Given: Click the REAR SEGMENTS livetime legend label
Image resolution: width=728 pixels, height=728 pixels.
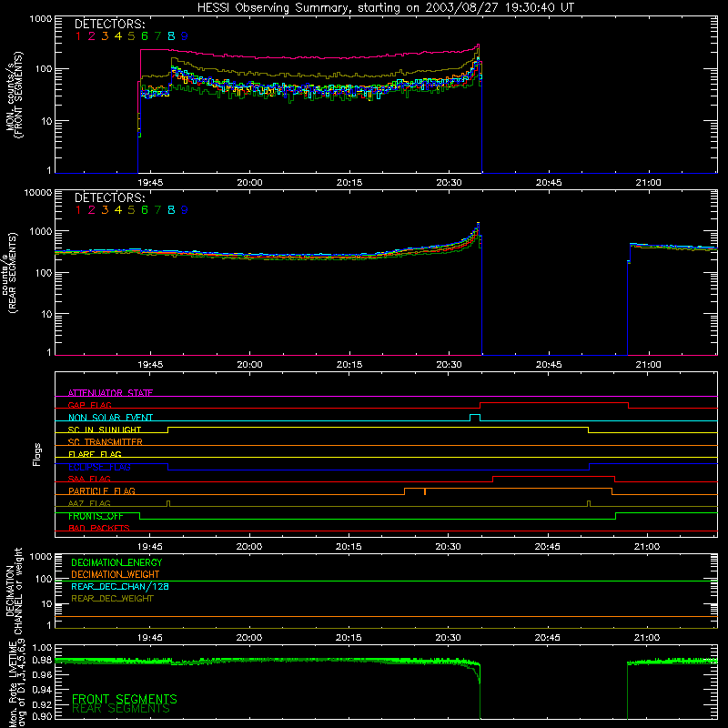Looking at the screenshot, I should pos(121,709).
